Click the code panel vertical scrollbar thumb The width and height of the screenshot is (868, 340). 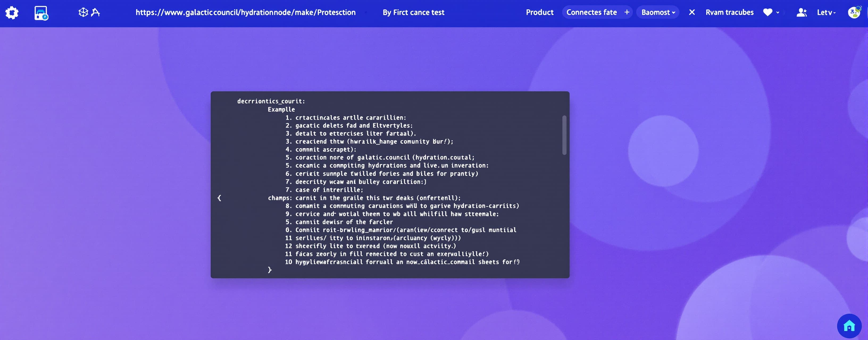tap(564, 135)
